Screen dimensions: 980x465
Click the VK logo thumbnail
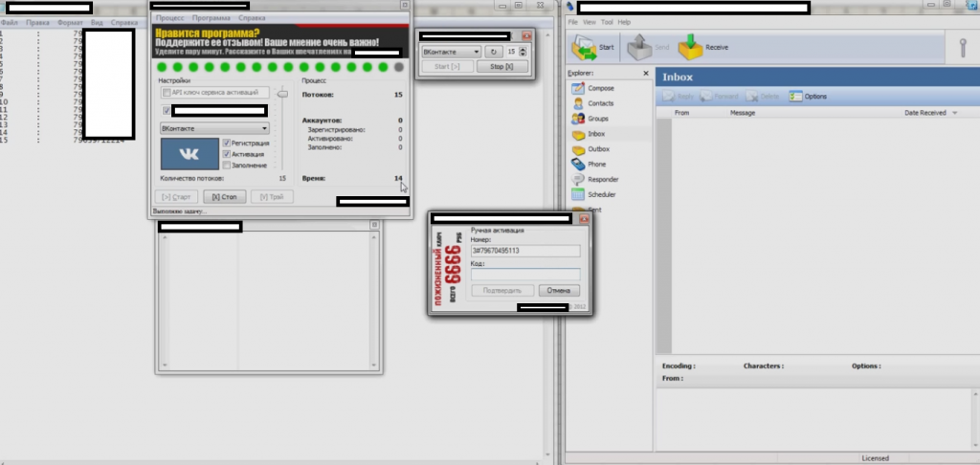click(x=189, y=154)
